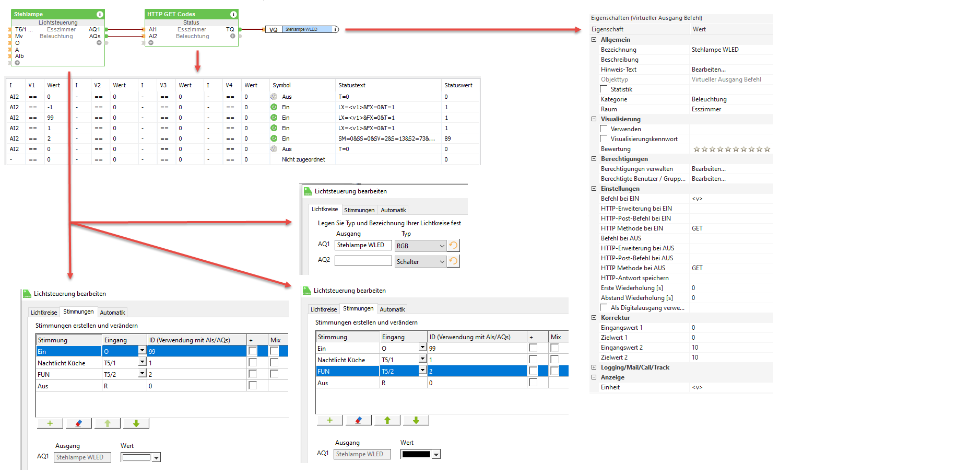Click the plus icon below the Alb input of Stehlampe
The width and height of the screenshot is (980, 473).
(x=17, y=63)
